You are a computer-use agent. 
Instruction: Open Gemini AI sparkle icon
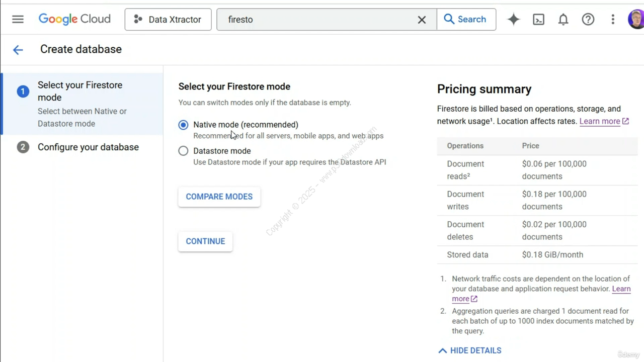click(513, 19)
